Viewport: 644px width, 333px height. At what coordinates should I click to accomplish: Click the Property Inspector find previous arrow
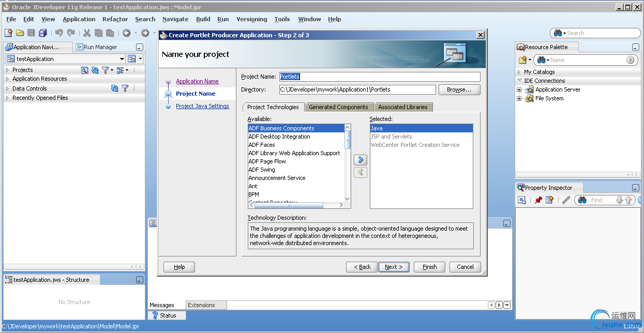click(628, 200)
